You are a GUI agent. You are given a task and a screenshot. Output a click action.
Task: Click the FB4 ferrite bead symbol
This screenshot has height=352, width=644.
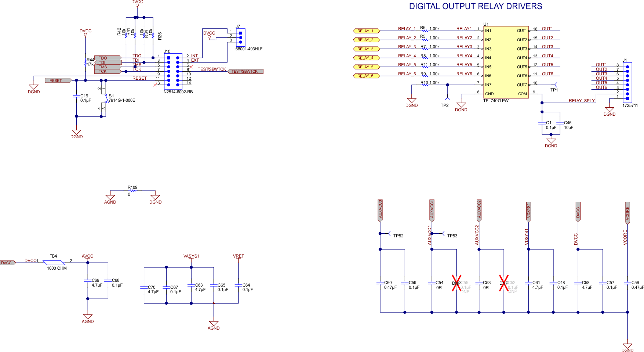click(54, 263)
